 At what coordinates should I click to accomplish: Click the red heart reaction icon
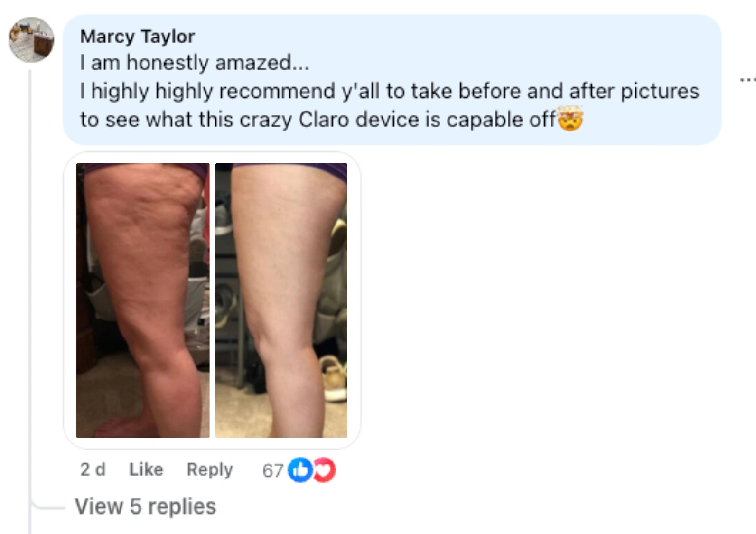(x=325, y=470)
